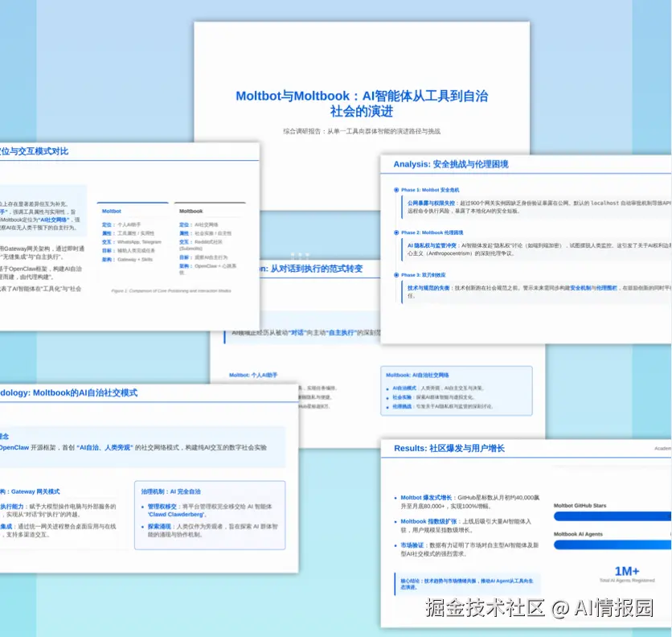Select Phase 3: 双刃剑效应
This screenshot has height=637, width=672.
point(423,275)
